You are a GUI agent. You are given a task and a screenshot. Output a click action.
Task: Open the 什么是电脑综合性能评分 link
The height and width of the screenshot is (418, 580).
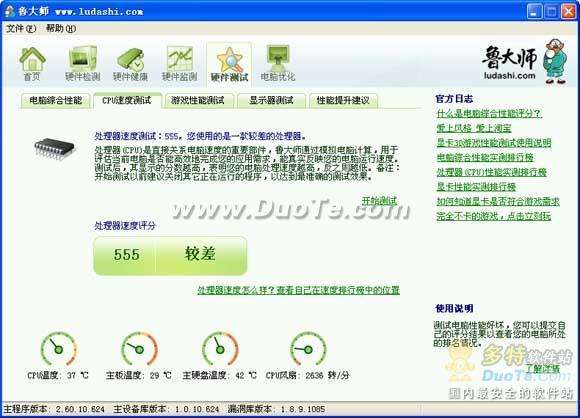click(489, 113)
